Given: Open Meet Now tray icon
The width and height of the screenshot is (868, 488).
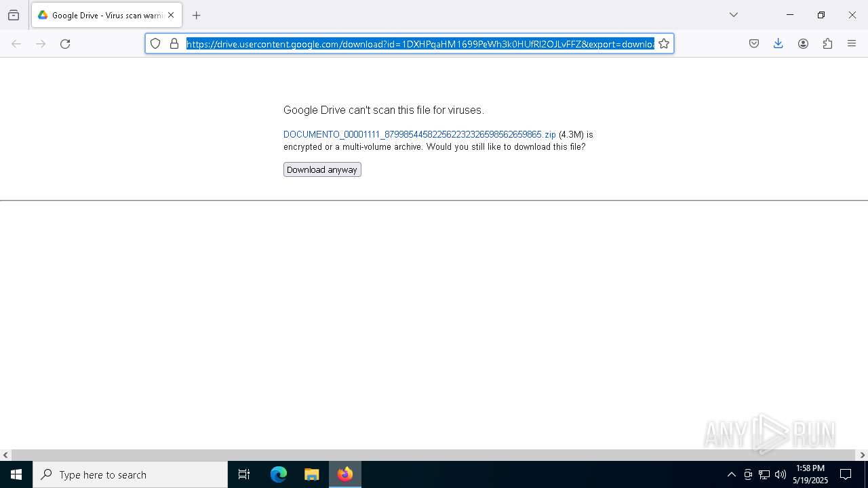Looking at the screenshot, I should (748, 474).
